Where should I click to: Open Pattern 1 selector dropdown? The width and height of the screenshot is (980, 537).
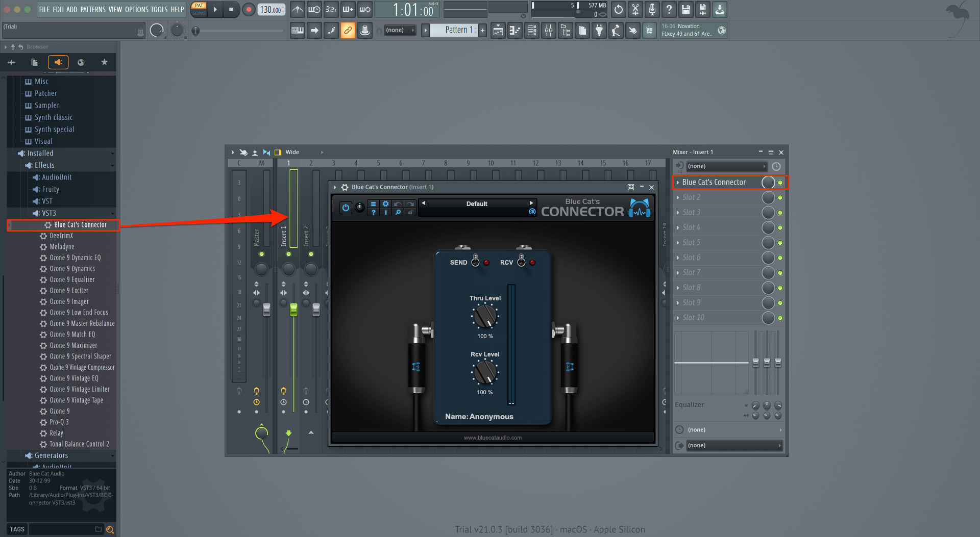454,30
